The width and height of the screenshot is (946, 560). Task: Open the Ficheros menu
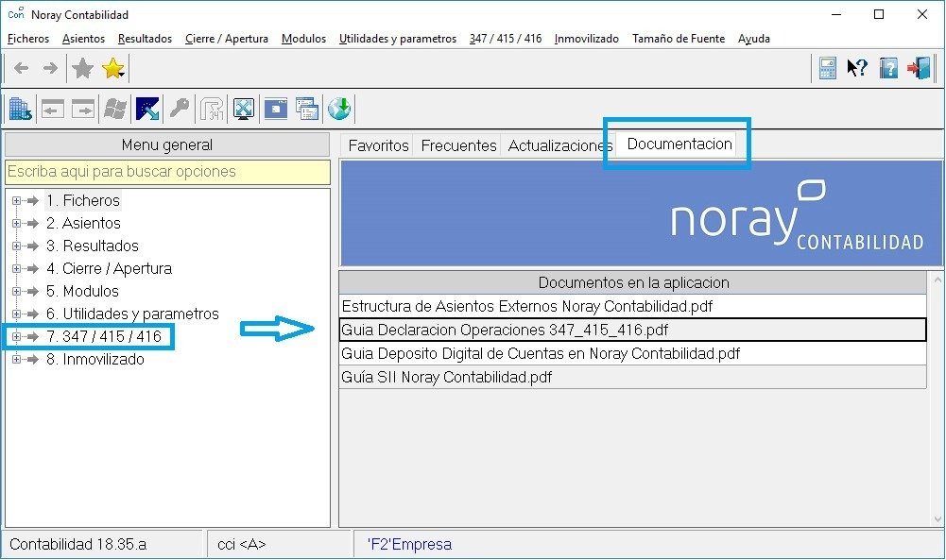(28, 39)
